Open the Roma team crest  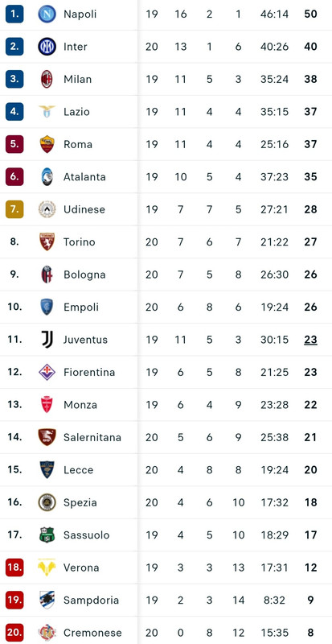pos(47,144)
